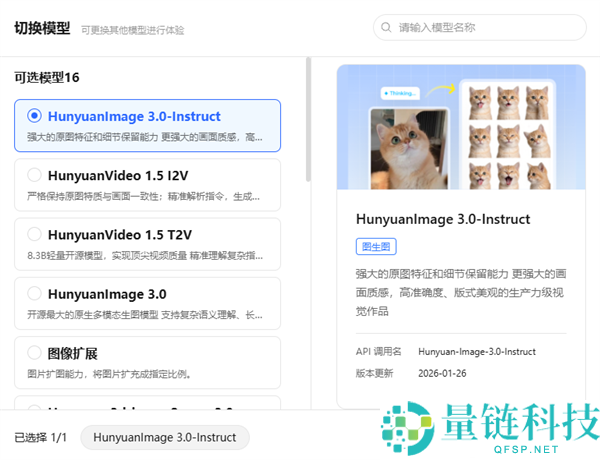Click the HunyuanImage 3.0-Instruct detail title
The image size is (600, 460).
pyautogui.click(x=443, y=219)
